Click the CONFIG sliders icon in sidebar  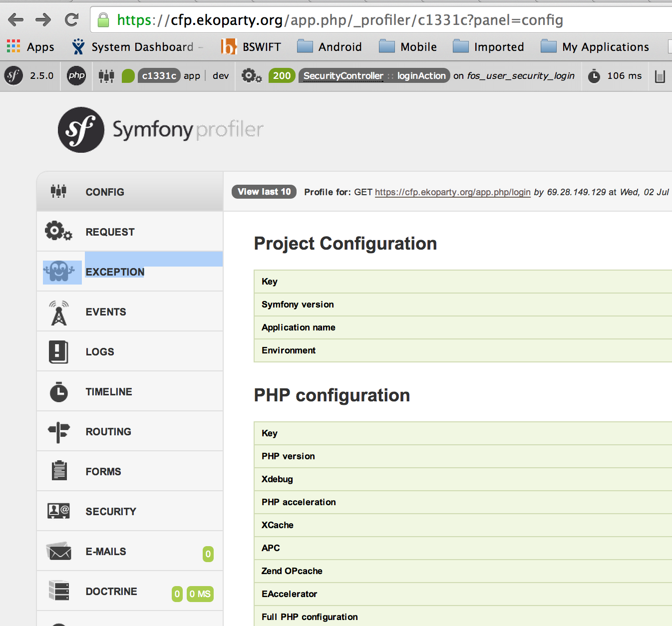point(58,191)
